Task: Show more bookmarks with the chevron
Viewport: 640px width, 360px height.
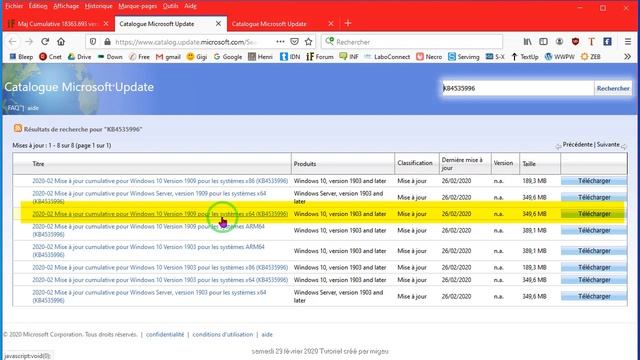Action: [x=627, y=57]
